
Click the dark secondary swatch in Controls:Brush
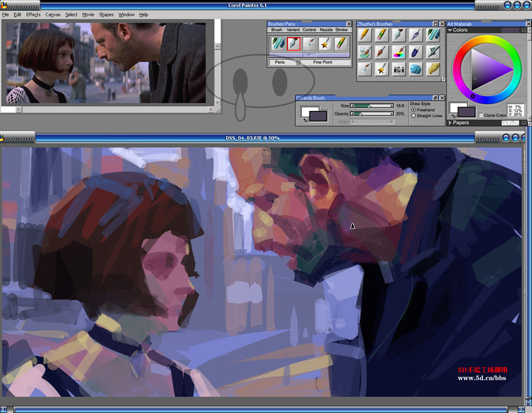(318, 117)
